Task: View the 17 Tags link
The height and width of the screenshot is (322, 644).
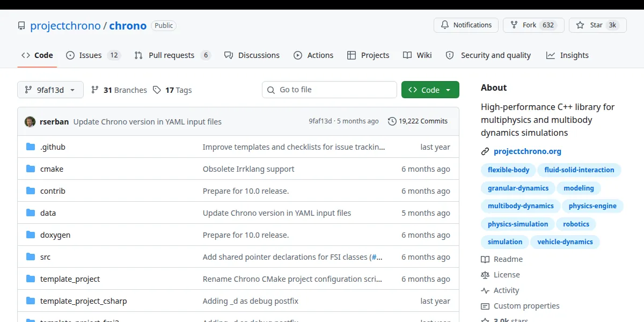Action: (x=172, y=90)
